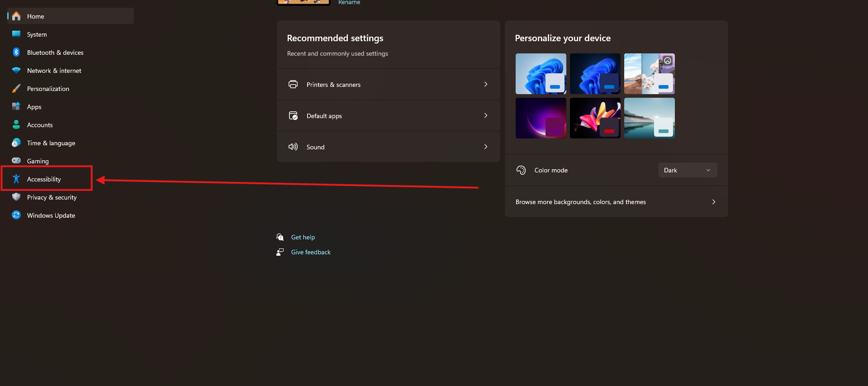
Task: Apply dark blue Windows bloom theme
Action: 595,74
